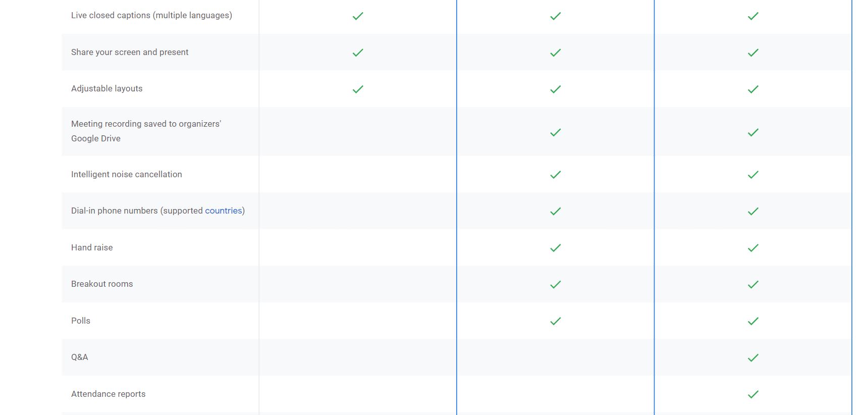The image size is (868, 415).
Task: Click last column checkmark for Meeting recording
Action: click(753, 132)
